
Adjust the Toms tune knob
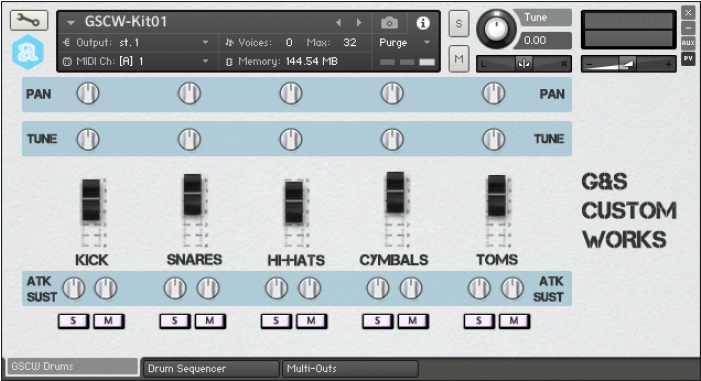pyautogui.click(x=494, y=139)
